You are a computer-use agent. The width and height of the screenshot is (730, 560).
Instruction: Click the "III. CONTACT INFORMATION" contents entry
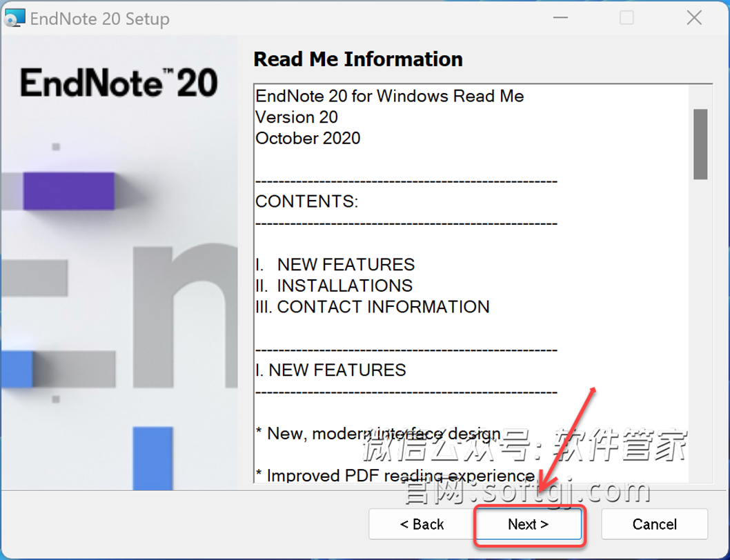373,307
